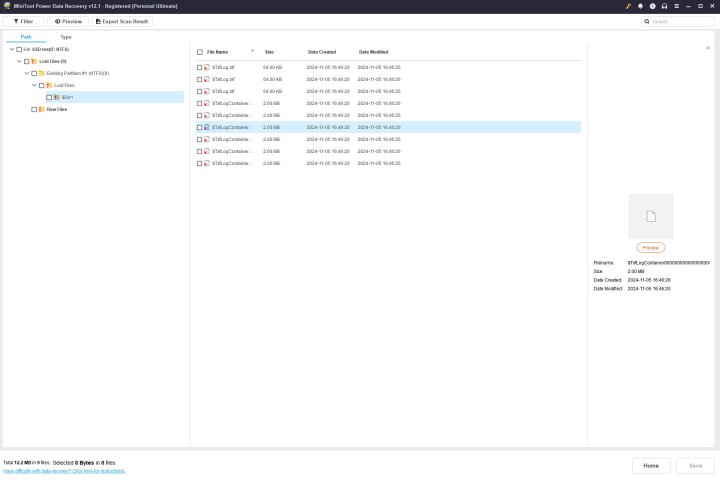Screen dimensions: 720x480
Task: Click the Filename value in details pane
Action: (x=669, y=263)
